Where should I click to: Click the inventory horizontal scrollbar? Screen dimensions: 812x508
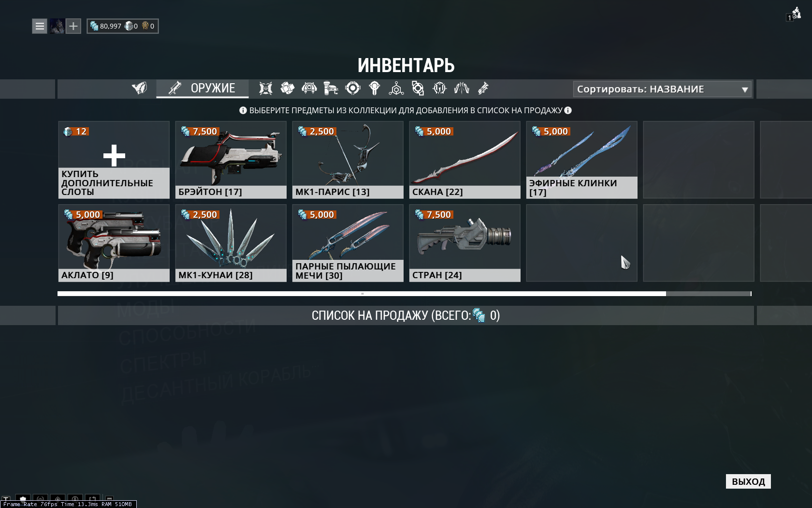click(404, 294)
